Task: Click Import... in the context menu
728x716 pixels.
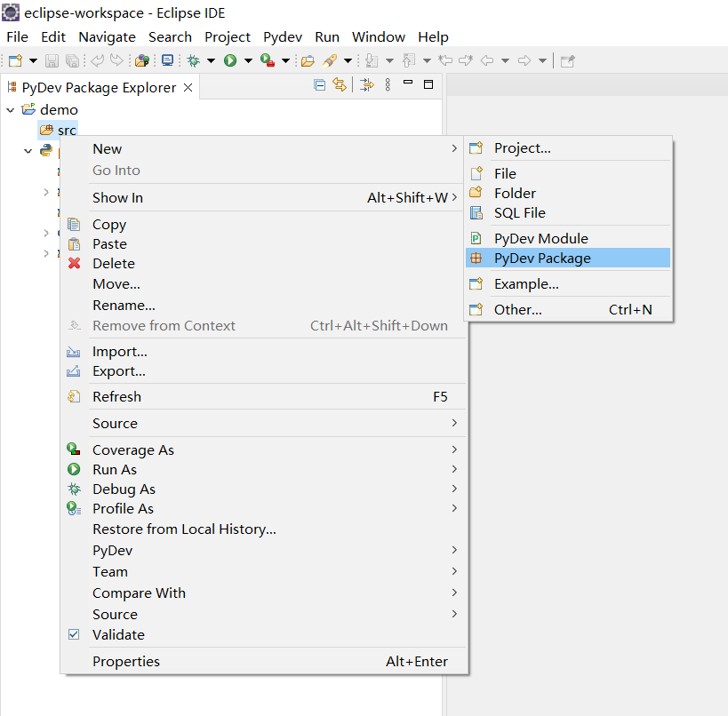Action: tap(264, 352)
